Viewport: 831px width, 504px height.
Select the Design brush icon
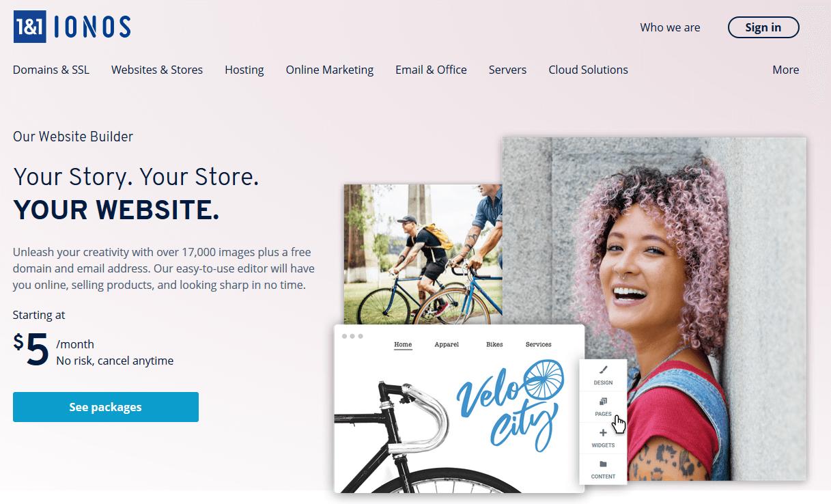tap(603, 370)
